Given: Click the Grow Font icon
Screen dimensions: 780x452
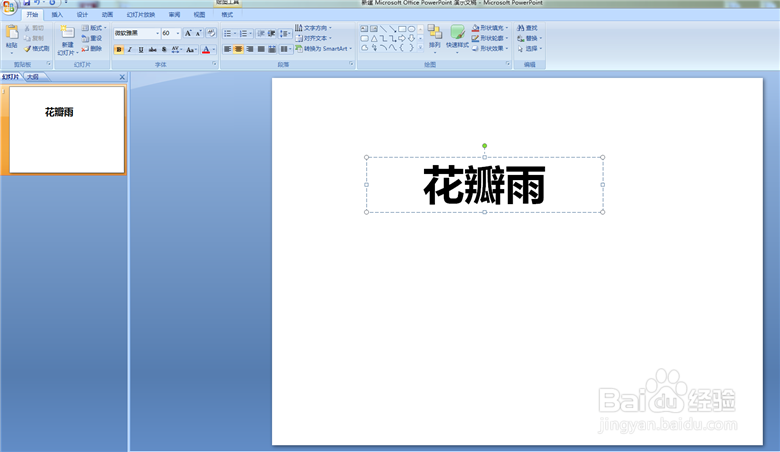Looking at the screenshot, I should (188, 33).
